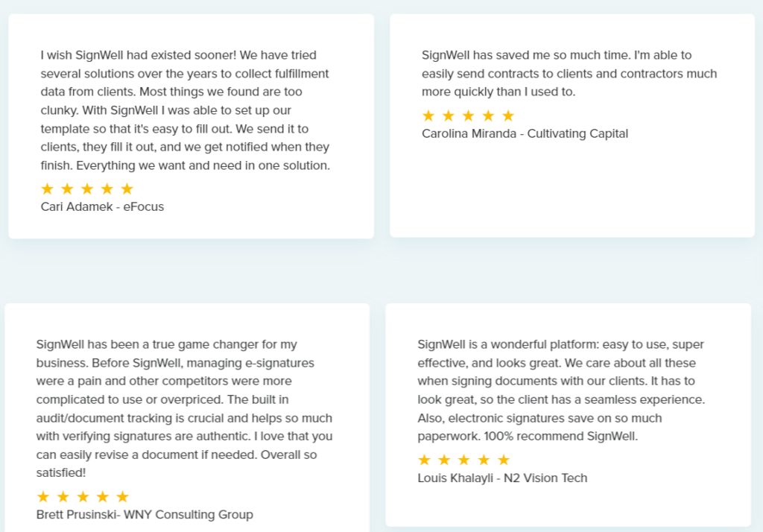Viewport: 763px width, 532px height.
Task: Click third star above Cari Adamek's name
Action: 87,189
